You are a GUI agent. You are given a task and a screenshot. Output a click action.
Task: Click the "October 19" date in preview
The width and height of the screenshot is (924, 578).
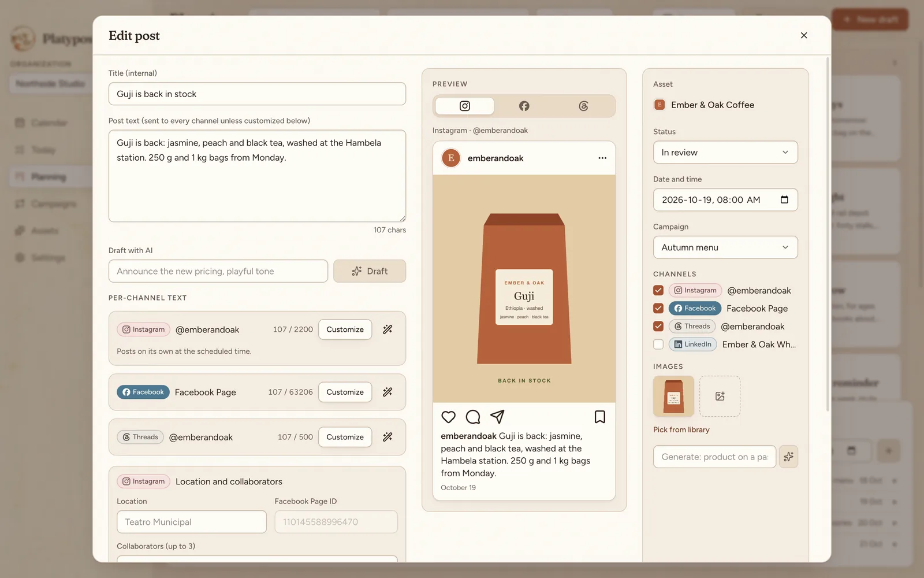point(458,488)
